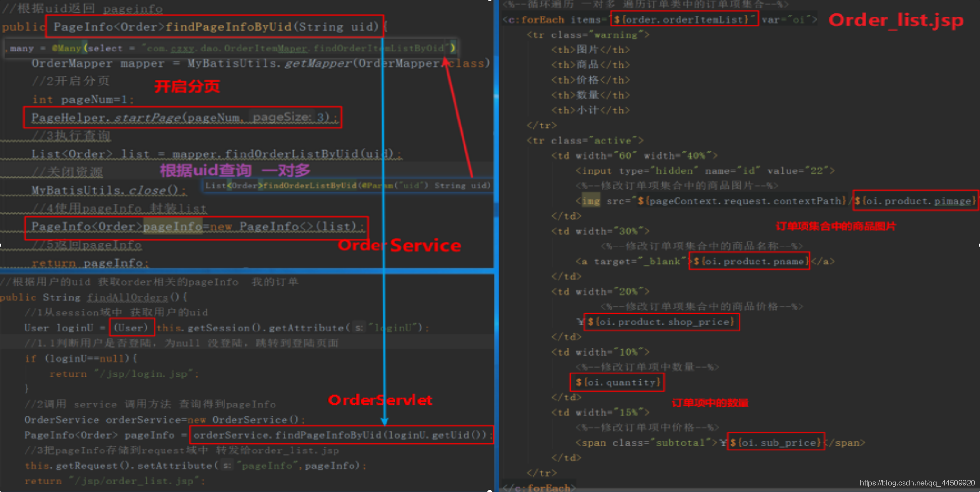The height and width of the screenshot is (492, 980).
Task: Click the ${oi.product.pname} anchor line
Action: 705,262
